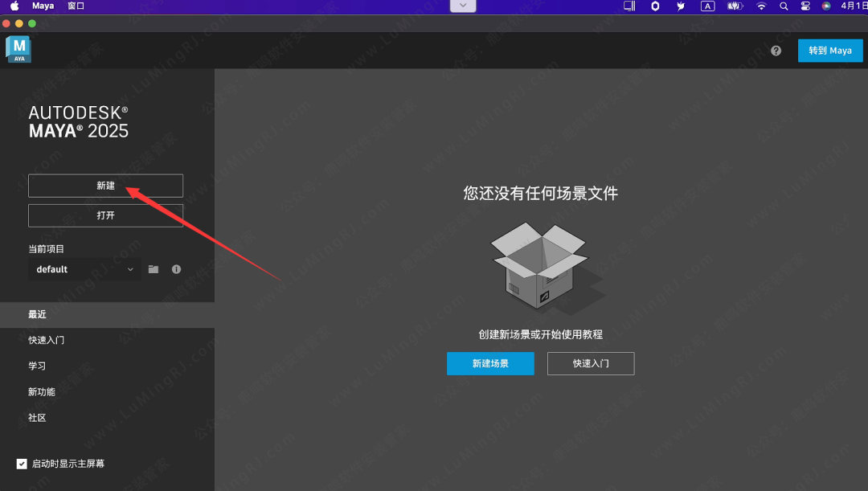Open the 窗口 menu
The width and height of the screenshot is (868, 491).
click(76, 6)
